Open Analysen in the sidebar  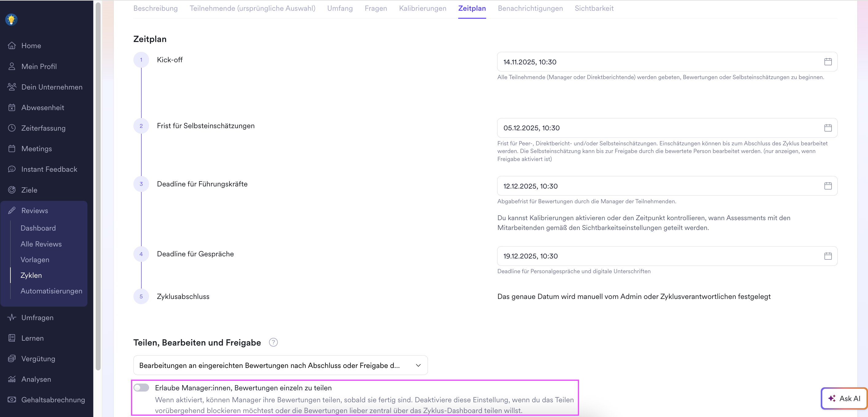click(x=36, y=379)
